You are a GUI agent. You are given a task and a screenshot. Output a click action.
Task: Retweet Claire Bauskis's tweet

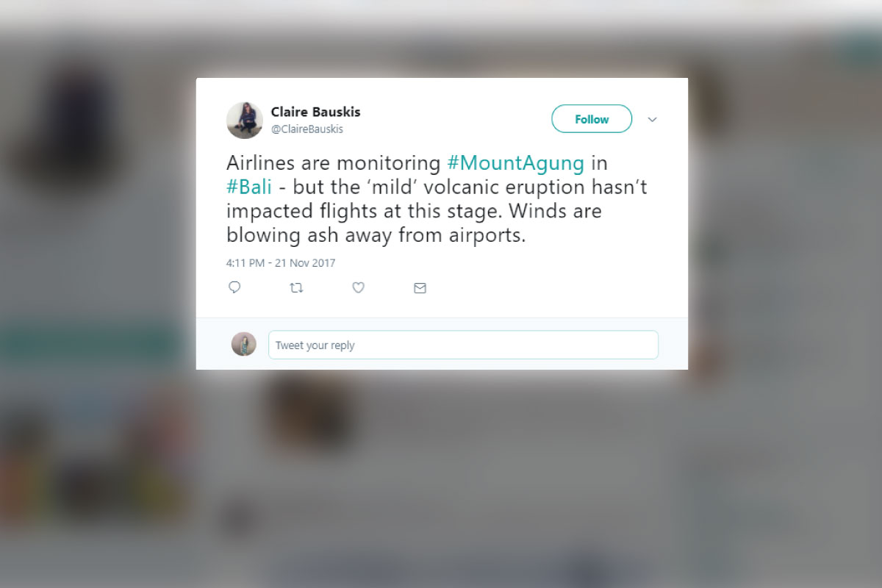(296, 288)
